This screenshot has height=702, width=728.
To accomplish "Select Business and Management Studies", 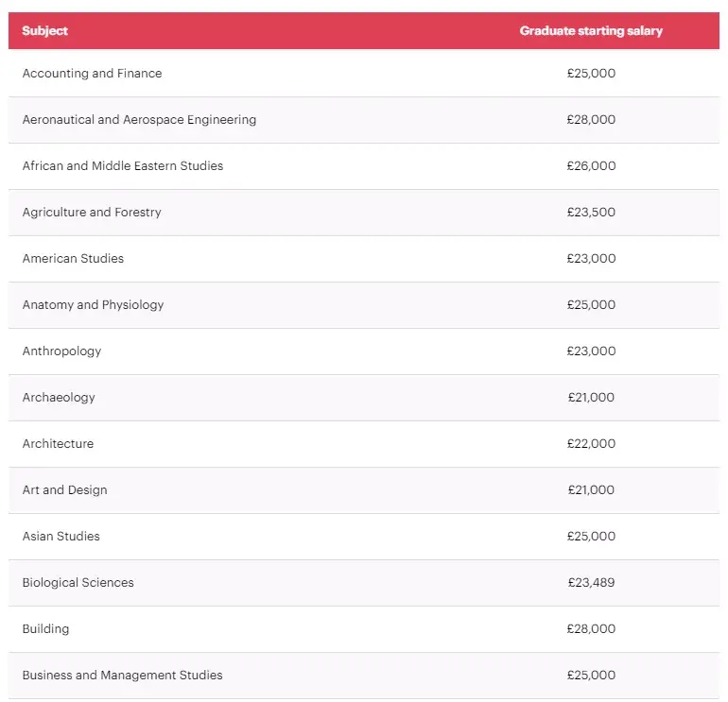I will [x=122, y=676].
